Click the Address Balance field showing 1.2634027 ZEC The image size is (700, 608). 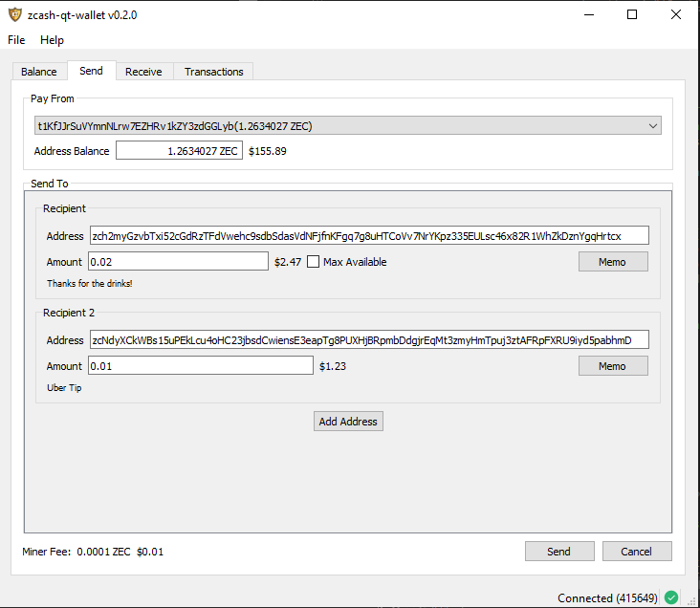point(179,151)
